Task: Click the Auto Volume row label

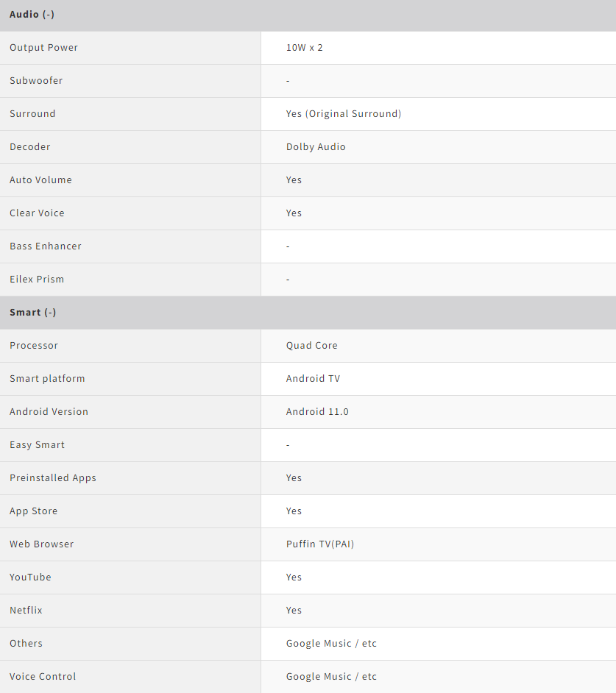Action: click(x=40, y=180)
